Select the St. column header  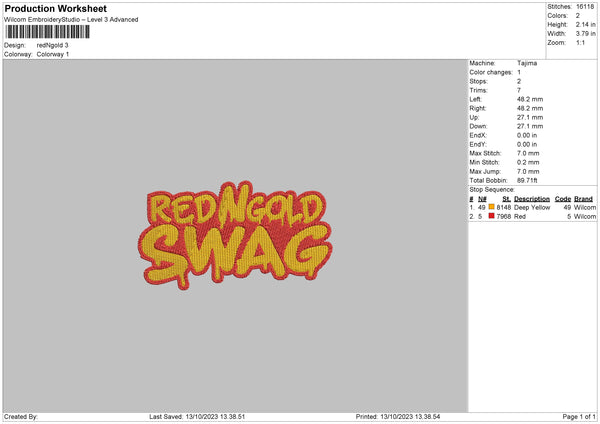(x=507, y=199)
